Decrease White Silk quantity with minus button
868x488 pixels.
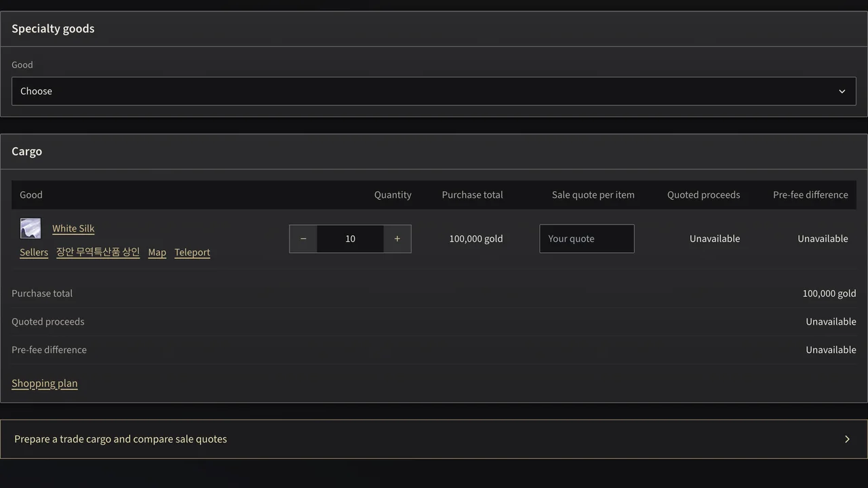click(303, 239)
